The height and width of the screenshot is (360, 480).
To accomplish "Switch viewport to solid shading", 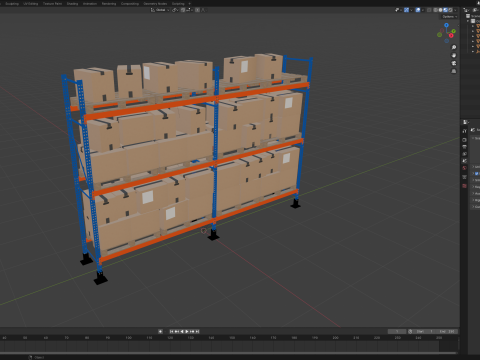I will (x=440, y=10).
